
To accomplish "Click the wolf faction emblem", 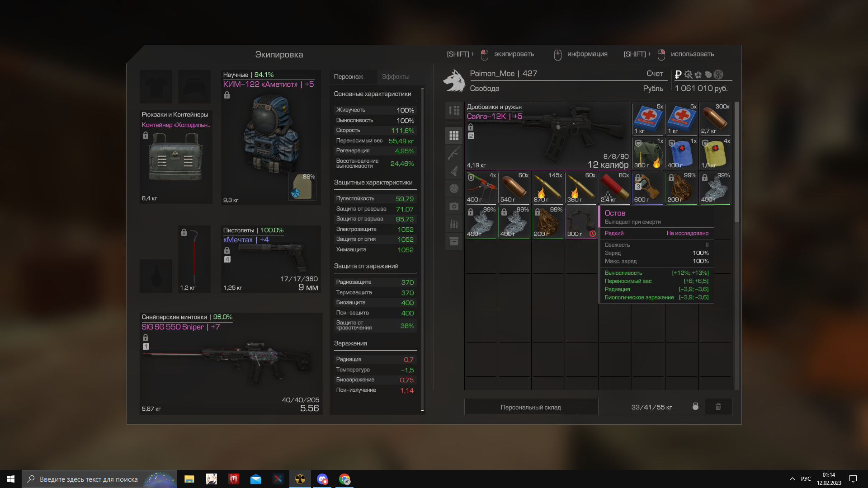I will point(454,81).
